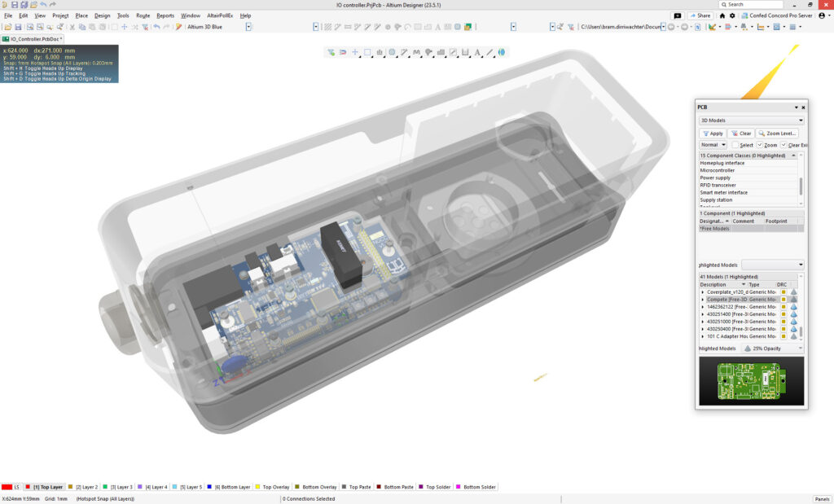Enable the Clear Existing checkbox
Screen dimensions: 834x504
[x=784, y=145]
